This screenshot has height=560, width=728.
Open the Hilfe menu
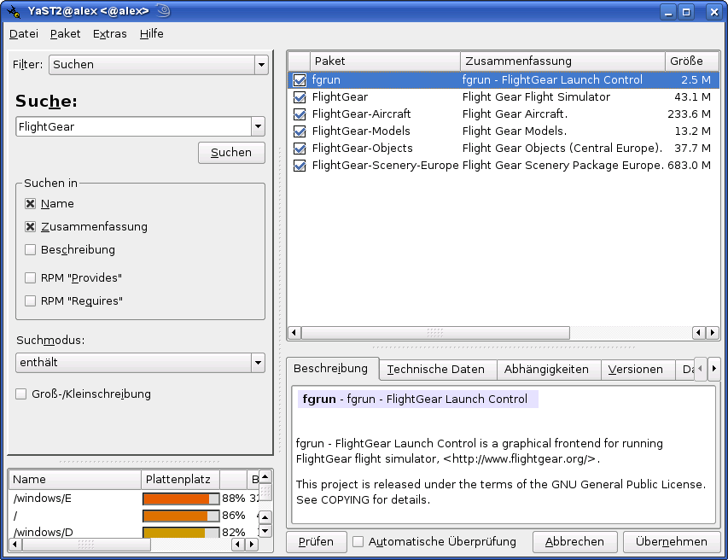(151, 34)
